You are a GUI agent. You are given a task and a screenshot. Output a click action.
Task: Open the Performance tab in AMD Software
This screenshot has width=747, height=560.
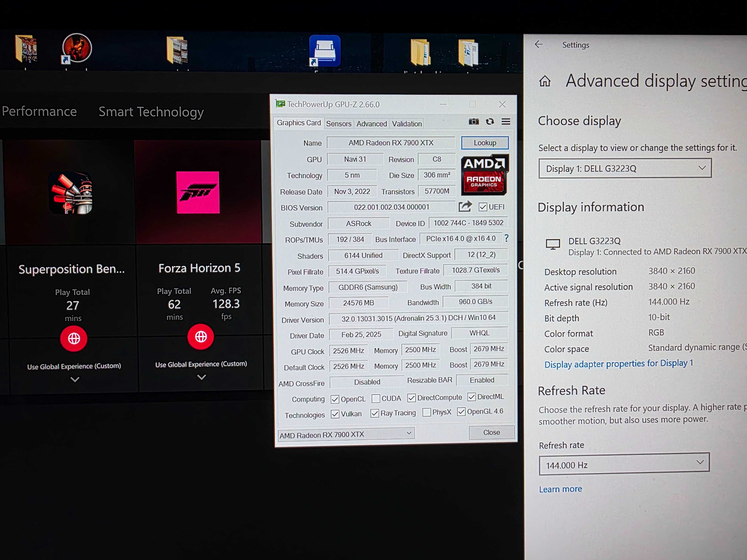(x=39, y=111)
